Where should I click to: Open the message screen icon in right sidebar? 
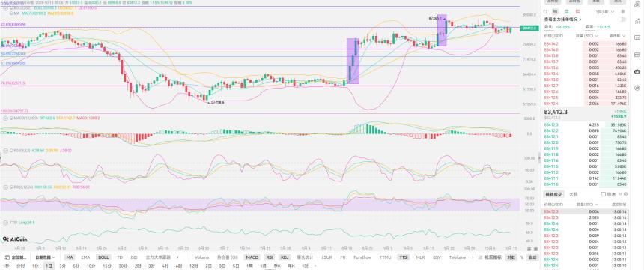click(637, 37)
